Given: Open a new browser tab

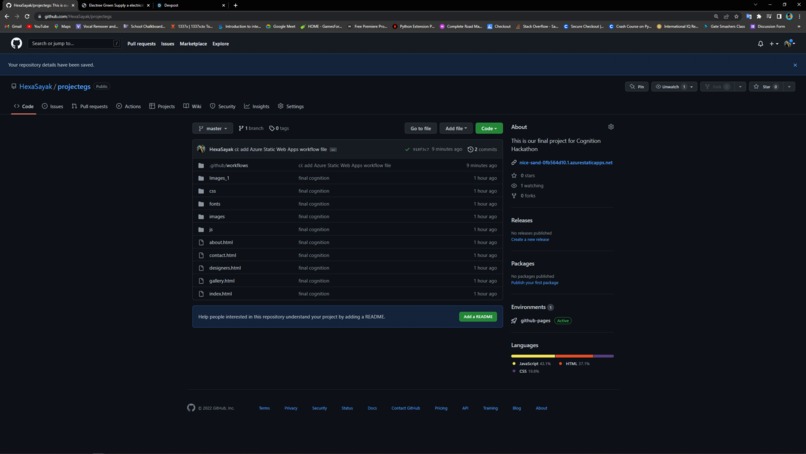Looking at the screenshot, I should coord(235,5).
